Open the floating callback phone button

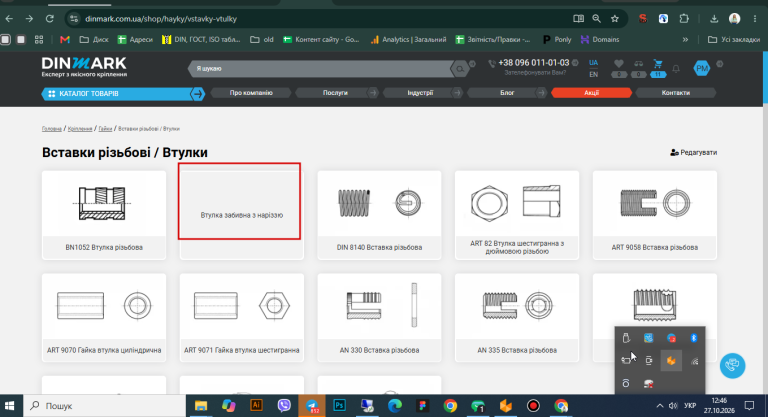pyautogui.click(x=732, y=365)
